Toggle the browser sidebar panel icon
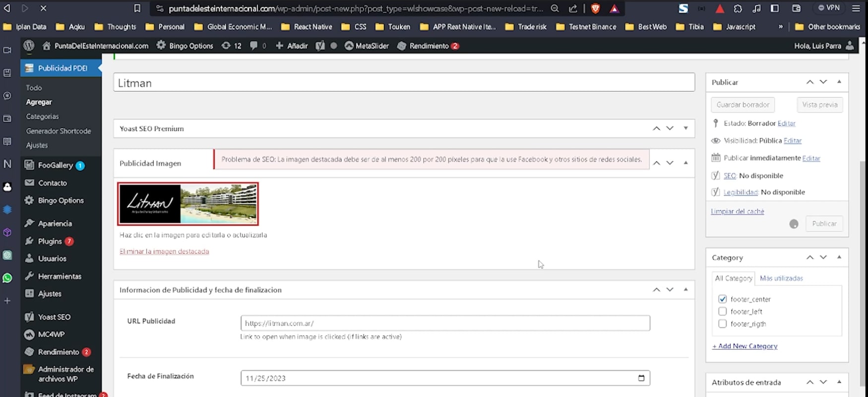 click(x=775, y=8)
